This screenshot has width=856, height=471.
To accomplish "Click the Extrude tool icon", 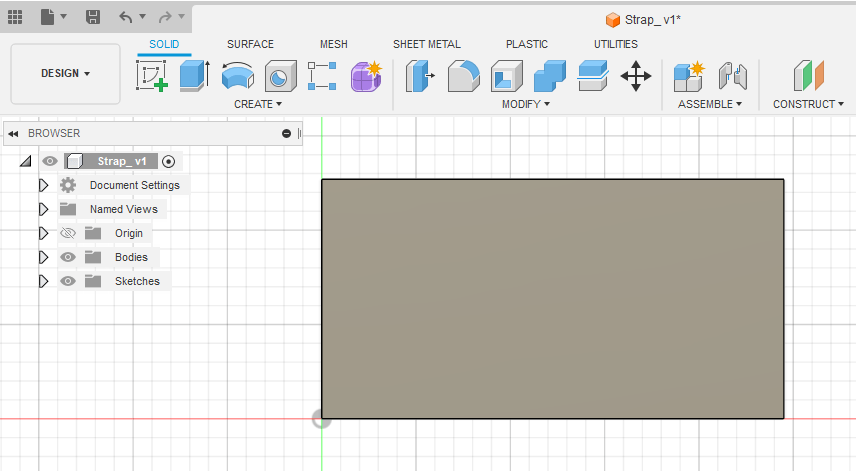I will (194, 76).
